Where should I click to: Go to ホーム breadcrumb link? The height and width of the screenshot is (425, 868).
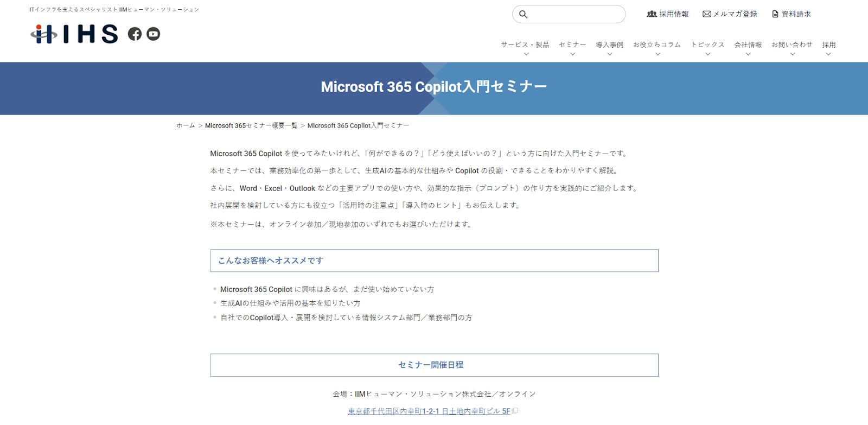[x=186, y=125]
